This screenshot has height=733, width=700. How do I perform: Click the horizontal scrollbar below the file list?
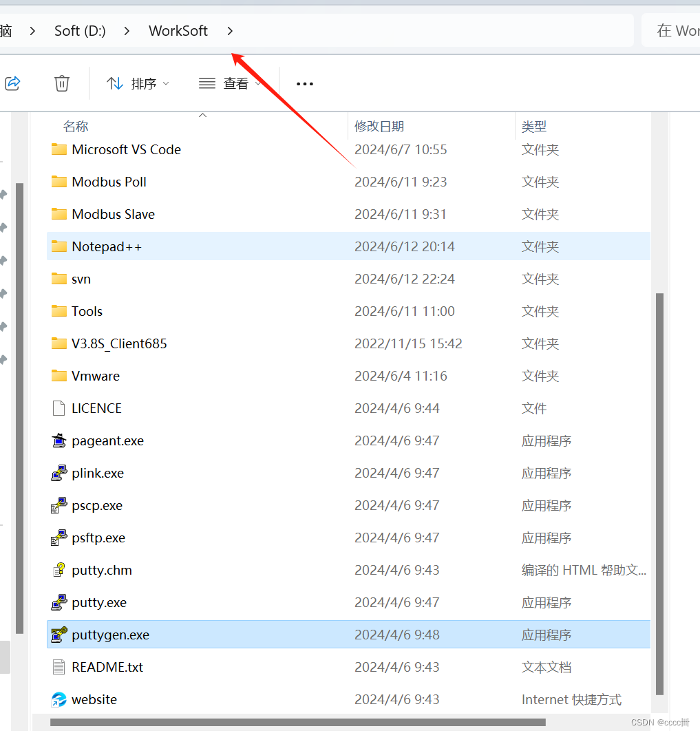tap(298, 722)
